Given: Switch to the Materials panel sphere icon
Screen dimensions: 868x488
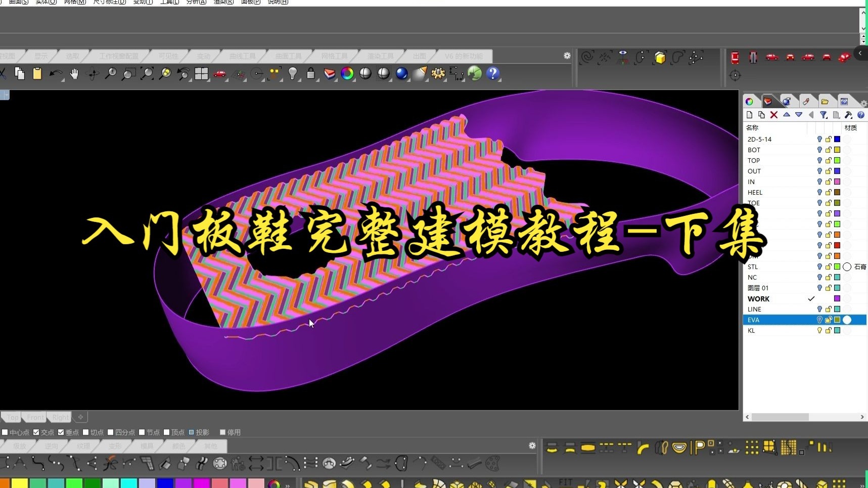Looking at the screenshot, I should [x=787, y=101].
